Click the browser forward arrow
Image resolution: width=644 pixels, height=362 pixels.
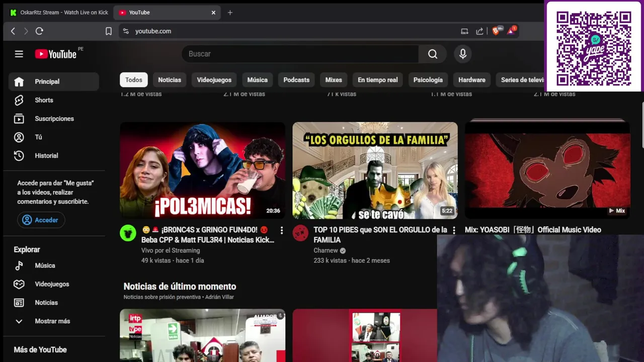click(x=26, y=31)
